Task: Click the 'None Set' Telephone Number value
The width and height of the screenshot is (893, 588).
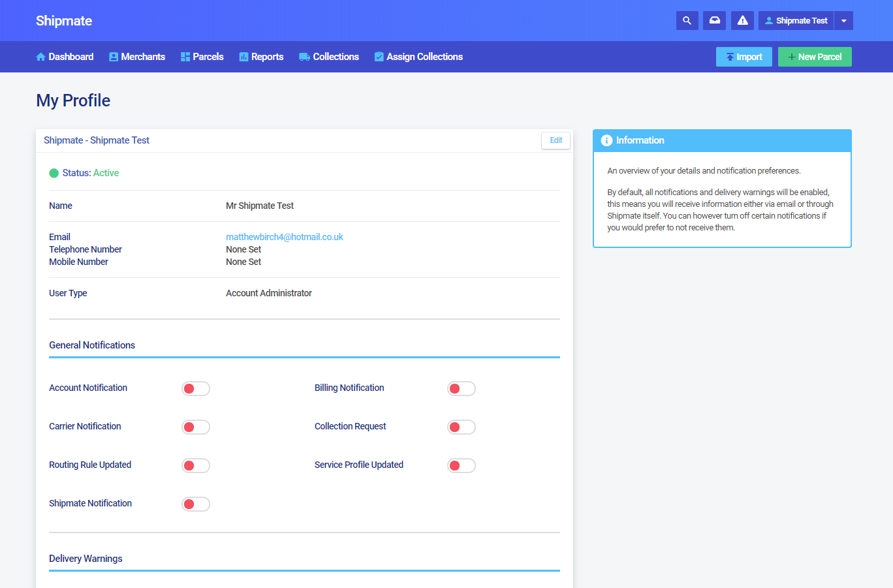Action: click(x=243, y=249)
